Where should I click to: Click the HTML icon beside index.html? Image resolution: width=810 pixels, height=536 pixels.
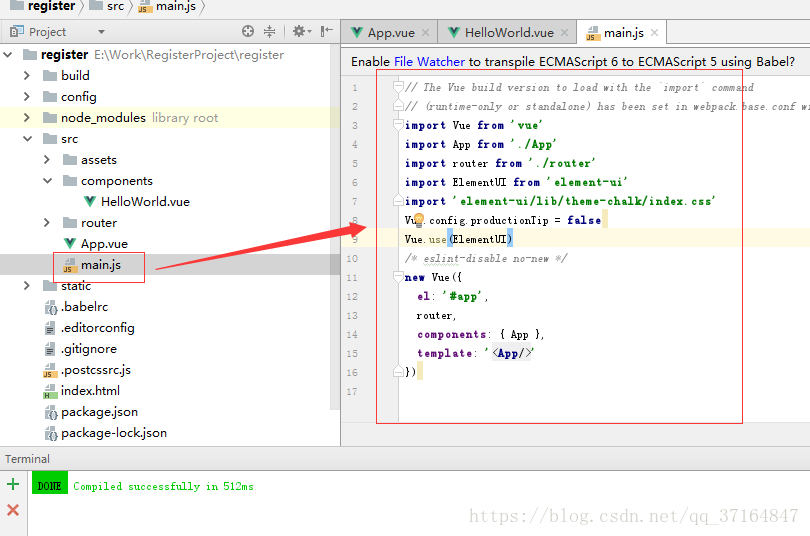pos(50,391)
